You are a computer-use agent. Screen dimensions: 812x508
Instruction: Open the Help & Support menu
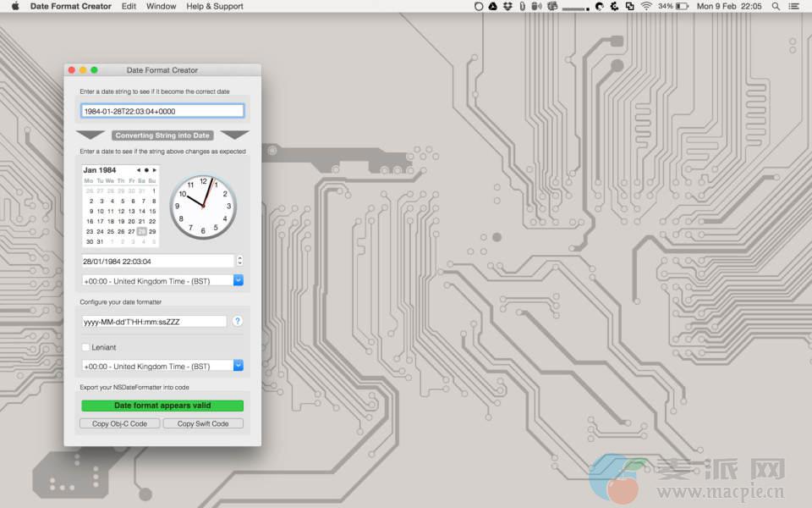tap(215, 7)
